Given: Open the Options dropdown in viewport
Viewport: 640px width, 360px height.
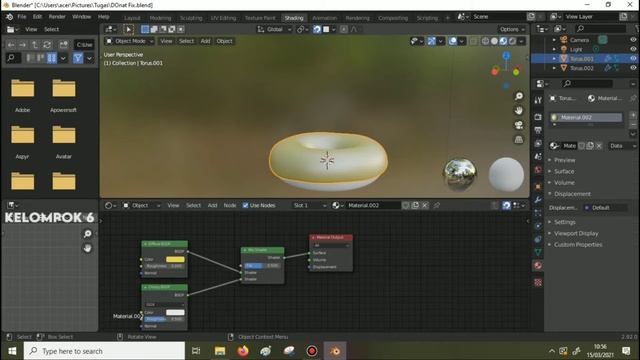Looking at the screenshot, I should pyautogui.click(x=511, y=29).
